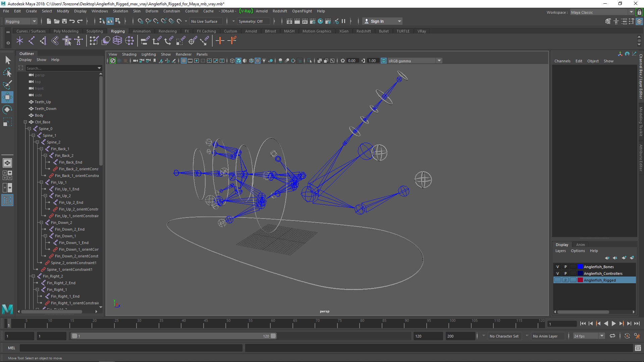Open the Constrain menu
This screenshot has height=362, width=644.
point(171,11)
